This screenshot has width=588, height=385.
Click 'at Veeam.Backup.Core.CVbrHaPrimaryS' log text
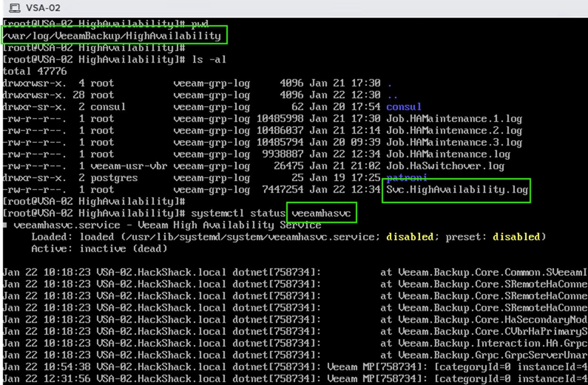click(x=484, y=331)
